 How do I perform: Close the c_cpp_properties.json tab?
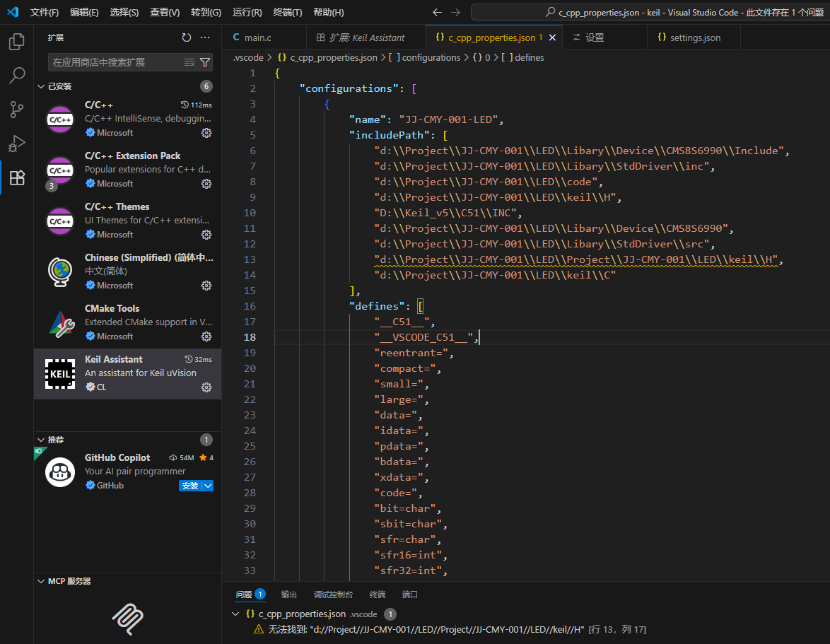[552, 37]
